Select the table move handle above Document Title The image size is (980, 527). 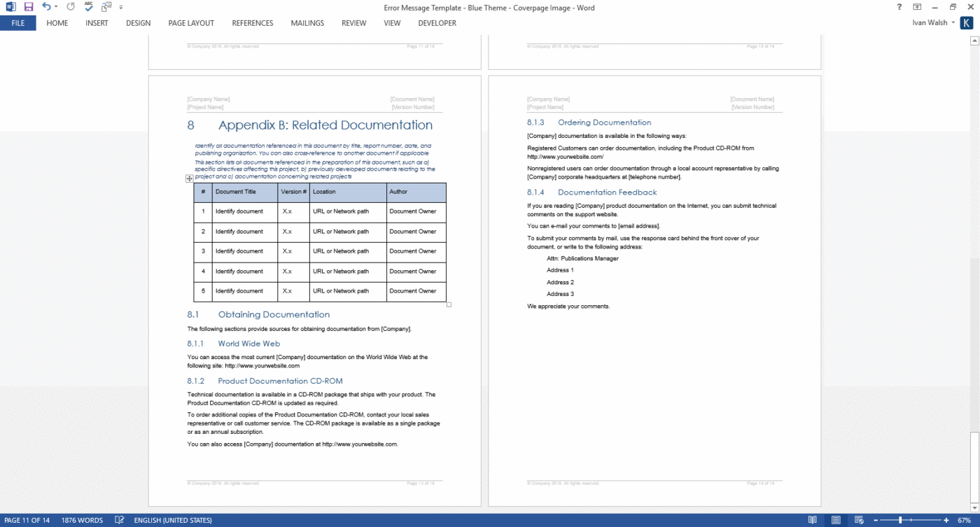point(189,178)
